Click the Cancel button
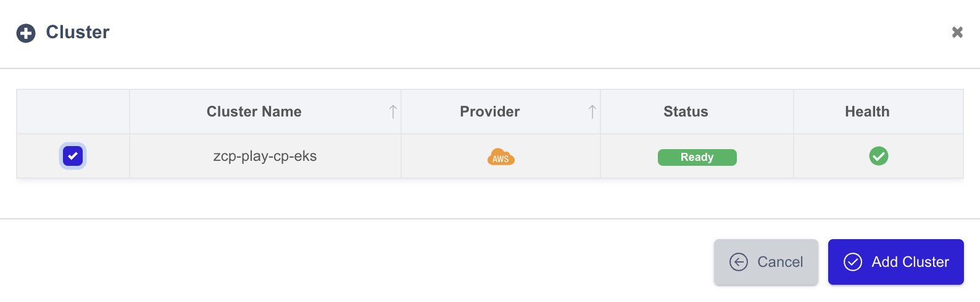The width and height of the screenshot is (980, 302). pyautogui.click(x=766, y=262)
